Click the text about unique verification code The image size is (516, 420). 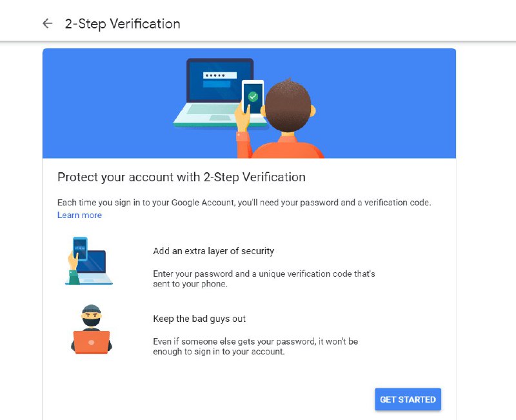(264, 279)
